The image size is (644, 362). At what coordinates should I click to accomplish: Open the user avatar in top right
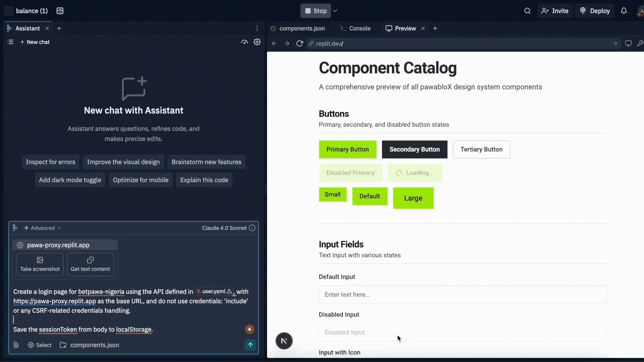coord(640,11)
